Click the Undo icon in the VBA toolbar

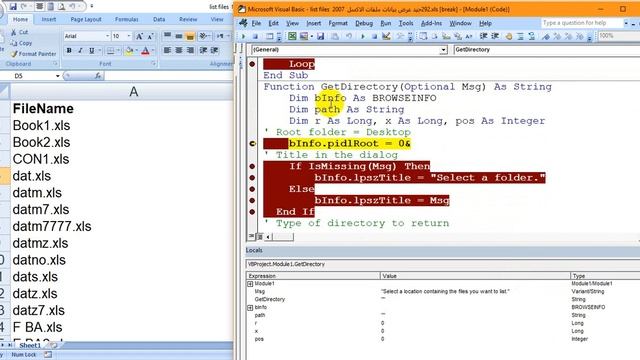349,37
